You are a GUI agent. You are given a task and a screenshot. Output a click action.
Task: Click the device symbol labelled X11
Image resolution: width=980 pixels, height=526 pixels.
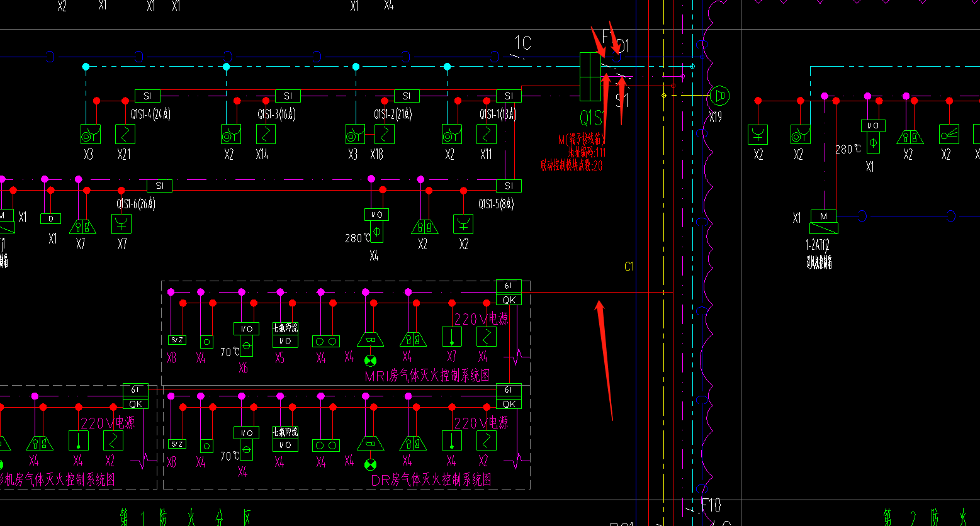pyautogui.click(x=487, y=134)
